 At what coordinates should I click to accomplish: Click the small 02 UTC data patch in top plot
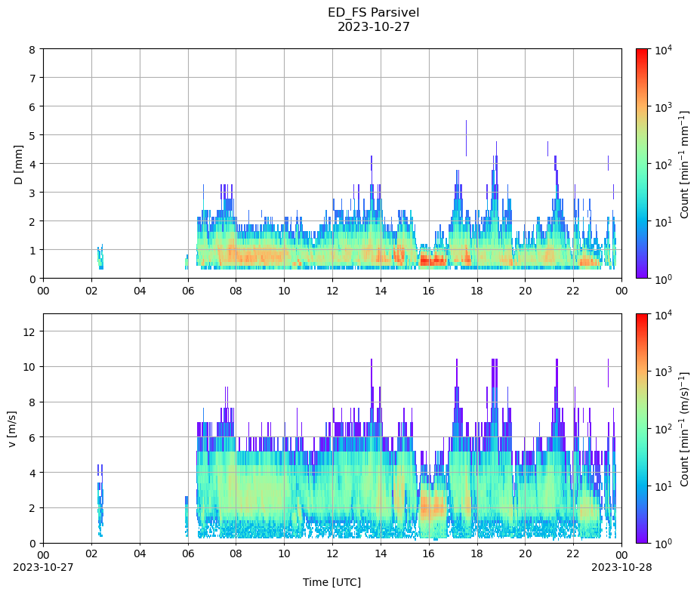(100, 257)
